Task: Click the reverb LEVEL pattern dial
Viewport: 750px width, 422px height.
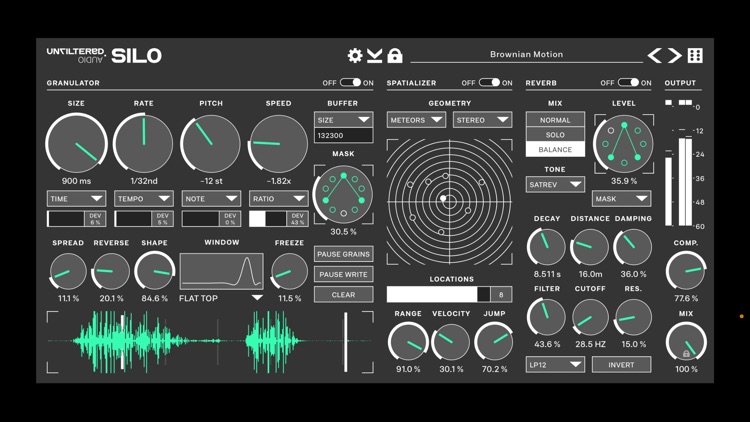Action: point(624,144)
